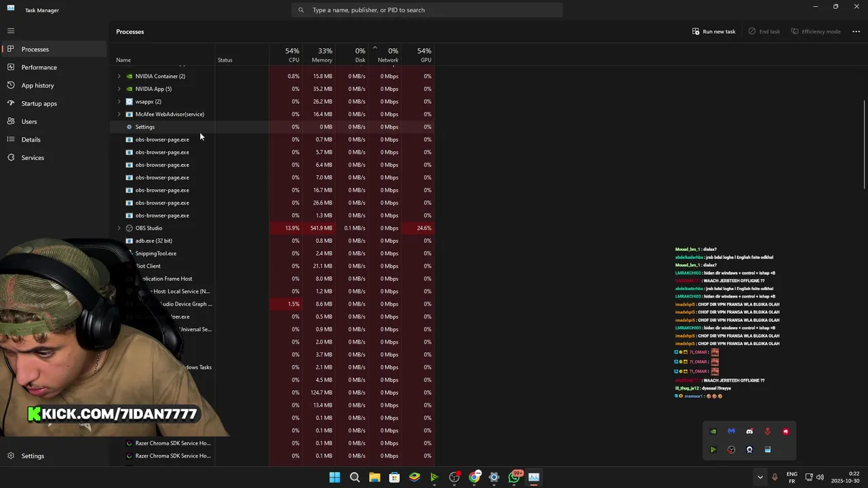Viewport: 868px width, 488px height.
Task: Open File Explorer from the taskbar
Action: [x=374, y=477]
